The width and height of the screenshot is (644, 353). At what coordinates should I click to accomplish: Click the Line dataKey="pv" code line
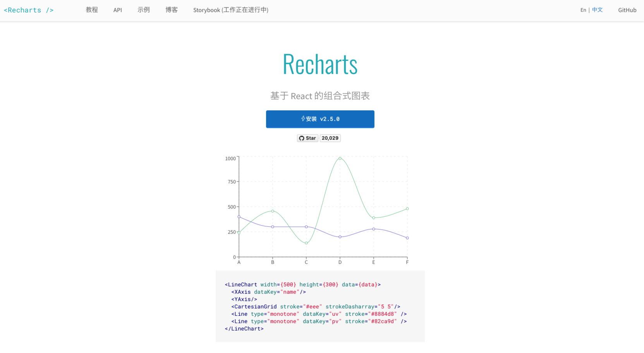click(319, 321)
